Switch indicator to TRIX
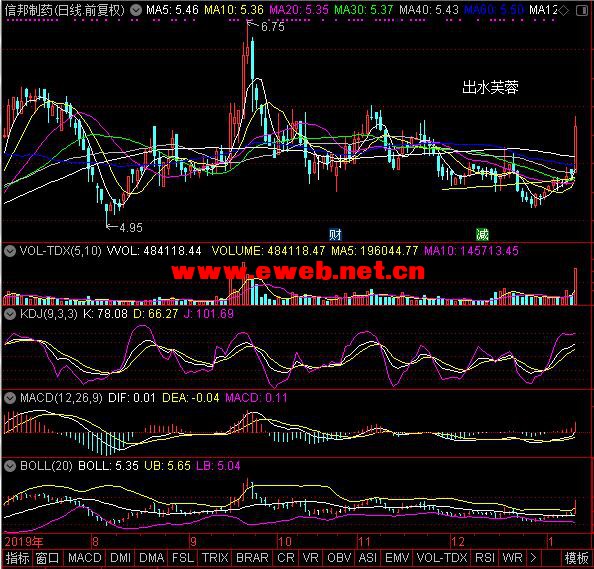The width and height of the screenshot is (594, 569). (x=215, y=558)
